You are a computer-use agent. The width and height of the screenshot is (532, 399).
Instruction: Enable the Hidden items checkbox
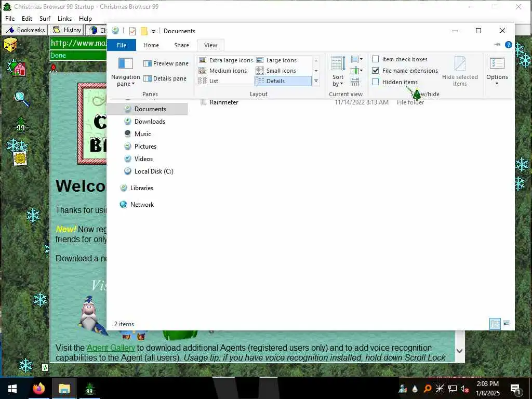point(375,82)
